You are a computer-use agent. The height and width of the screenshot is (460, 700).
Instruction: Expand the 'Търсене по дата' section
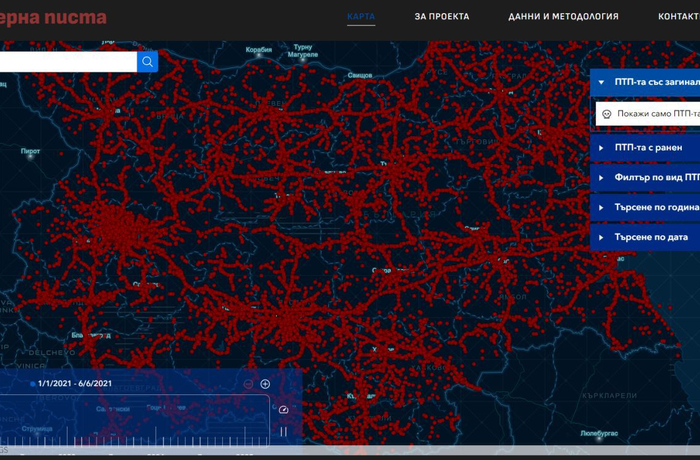pyautogui.click(x=645, y=237)
